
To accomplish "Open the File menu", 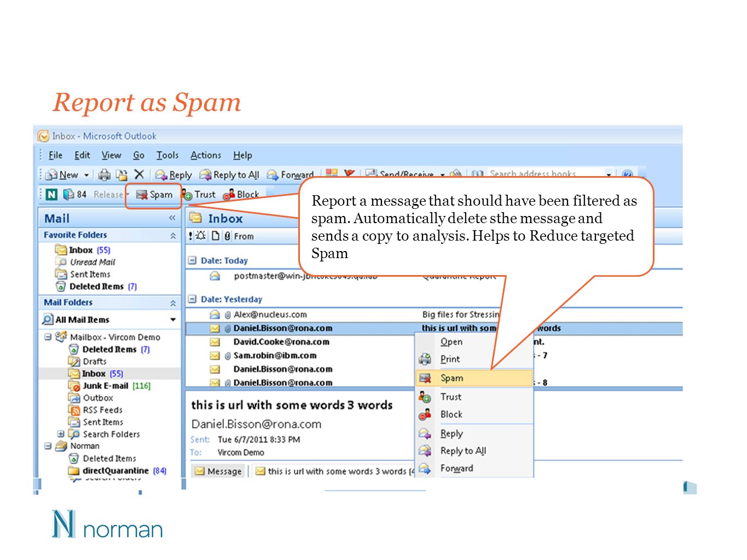I will tap(55, 155).
